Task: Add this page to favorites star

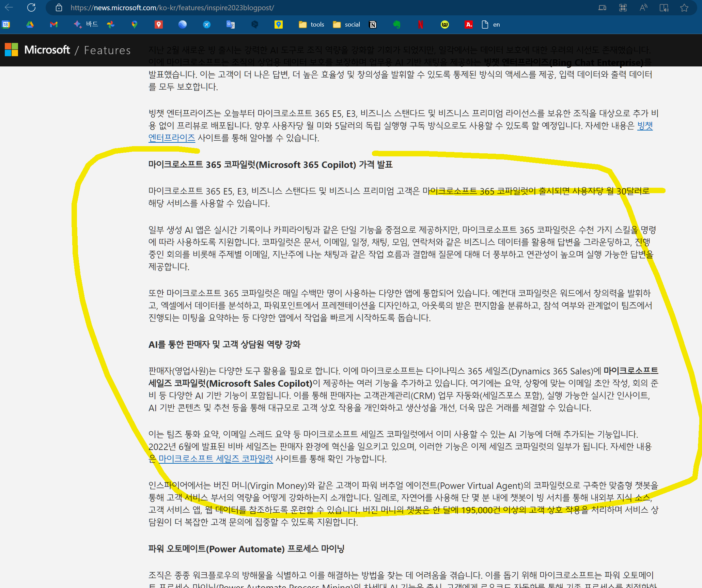Action: pyautogui.click(x=684, y=7)
